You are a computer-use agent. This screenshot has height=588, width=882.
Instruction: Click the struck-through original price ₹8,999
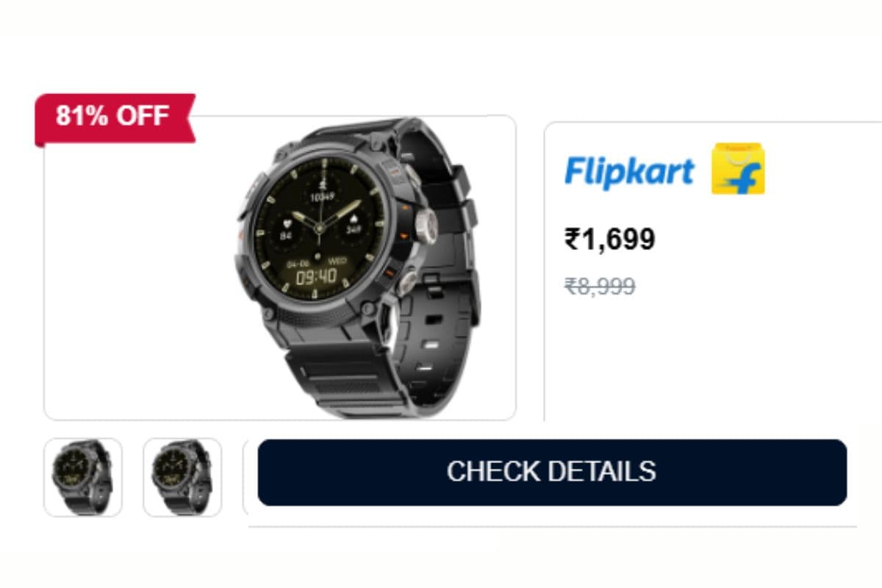(600, 286)
